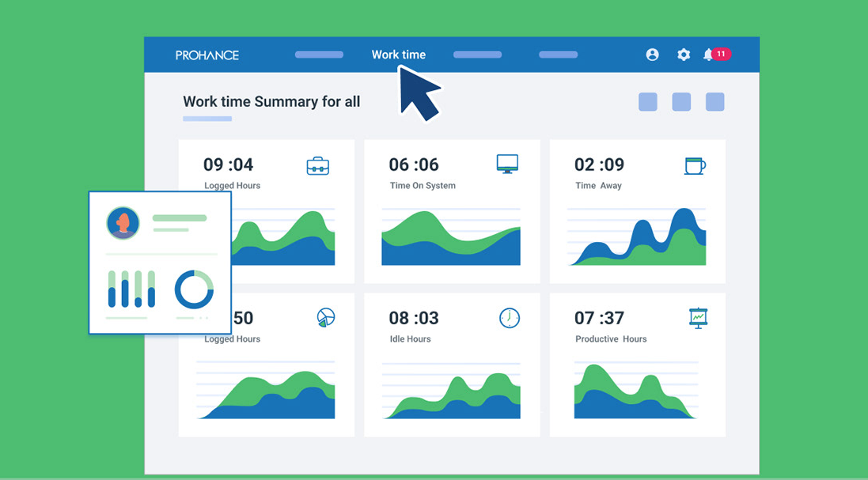
Task: Check the notifications bell with 11 badge
Action: [709, 55]
